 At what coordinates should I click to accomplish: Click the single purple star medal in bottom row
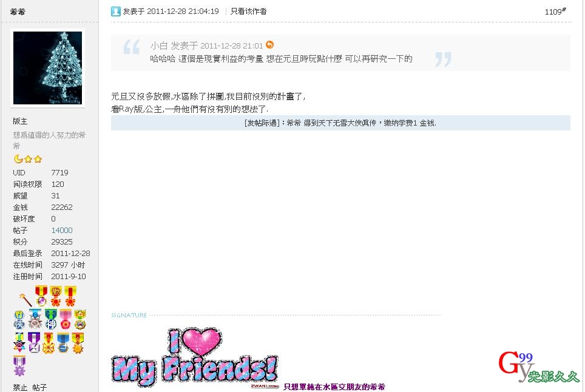click(x=19, y=366)
